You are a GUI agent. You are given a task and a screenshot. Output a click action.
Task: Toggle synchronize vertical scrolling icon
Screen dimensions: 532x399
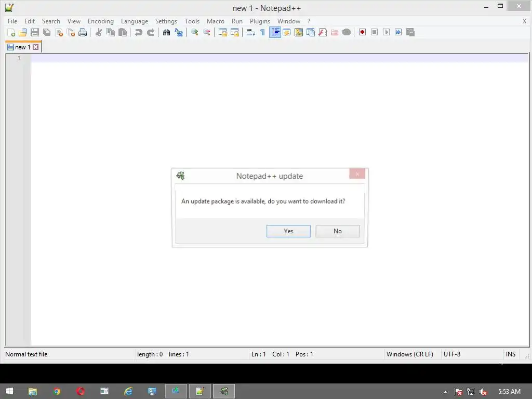coord(222,32)
